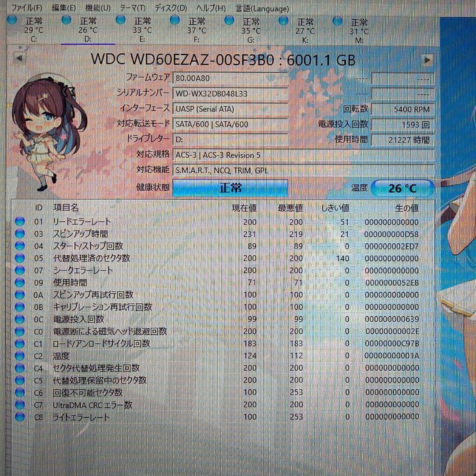476x476 pixels.
Task: Click status icon for C1 ロード/アンロードサイクル回数
Action: (x=20, y=343)
